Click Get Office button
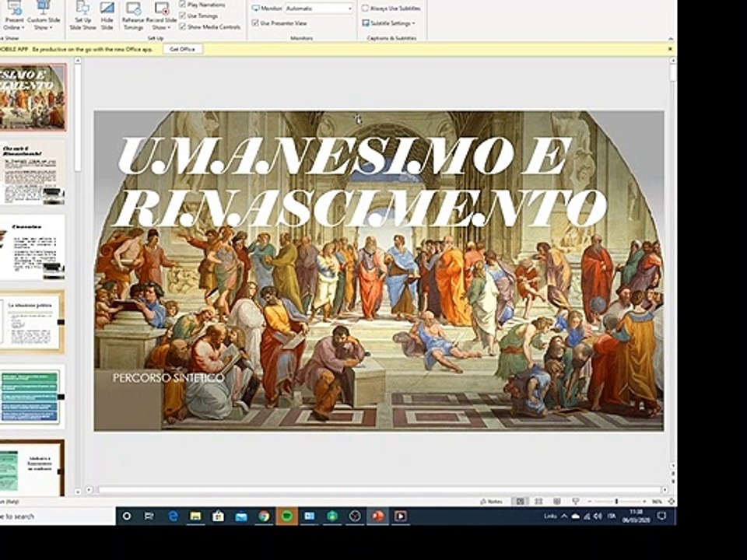Viewport: 747px width, 560px height. click(x=183, y=49)
